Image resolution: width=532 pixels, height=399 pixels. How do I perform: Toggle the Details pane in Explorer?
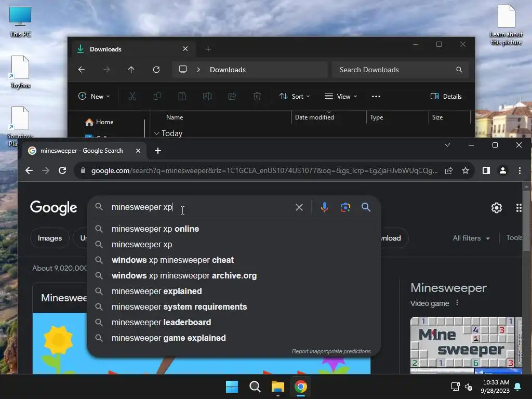pos(446,96)
